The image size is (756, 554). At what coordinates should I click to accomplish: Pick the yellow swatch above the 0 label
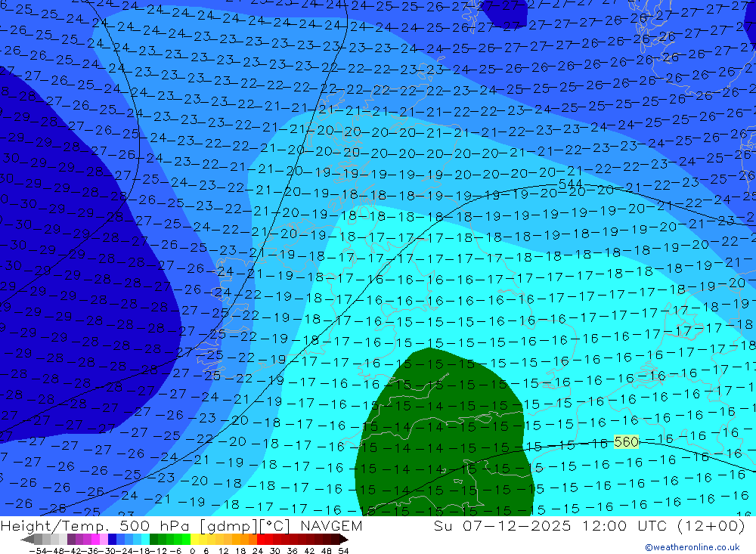tap(195, 540)
